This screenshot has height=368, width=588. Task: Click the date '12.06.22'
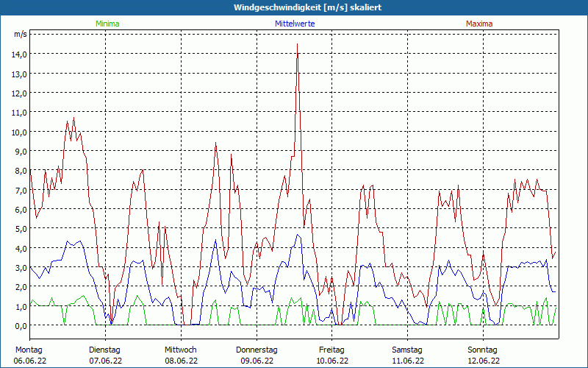pyautogui.click(x=483, y=361)
